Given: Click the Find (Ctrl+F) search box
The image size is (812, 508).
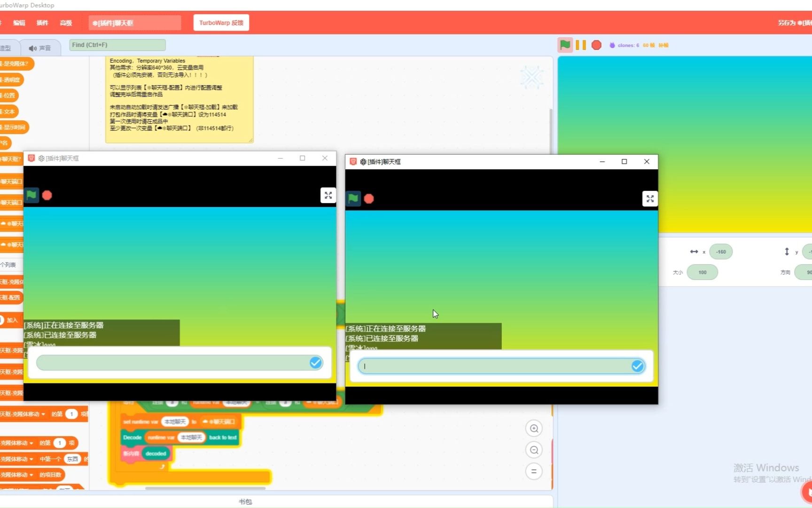Looking at the screenshot, I should [x=117, y=45].
